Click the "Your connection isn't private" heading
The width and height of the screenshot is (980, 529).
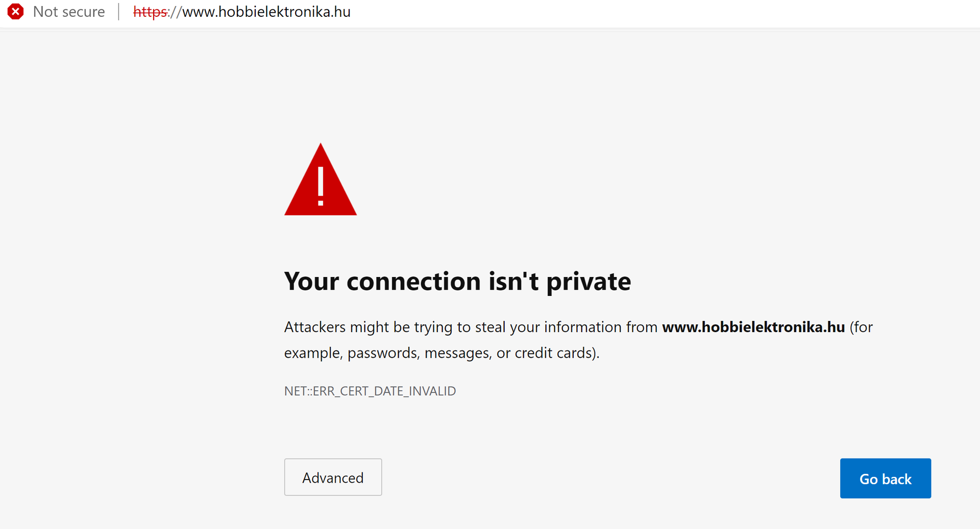click(x=457, y=282)
